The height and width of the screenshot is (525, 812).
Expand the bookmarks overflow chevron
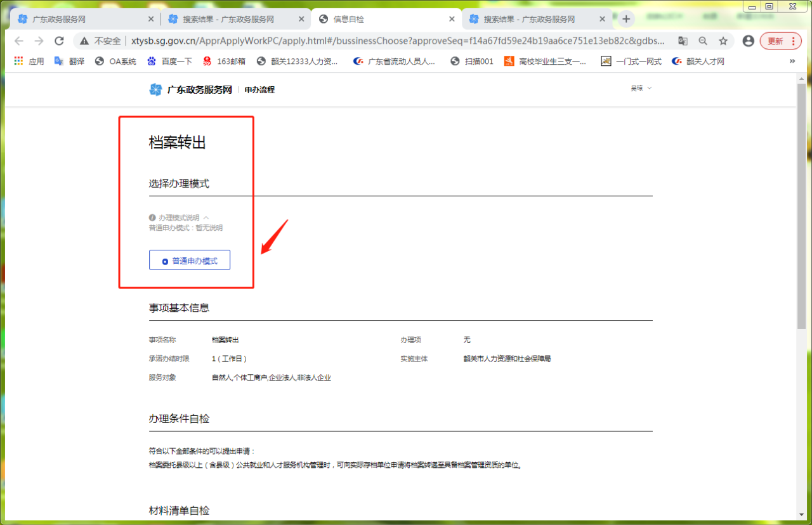[x=792, y=62]
